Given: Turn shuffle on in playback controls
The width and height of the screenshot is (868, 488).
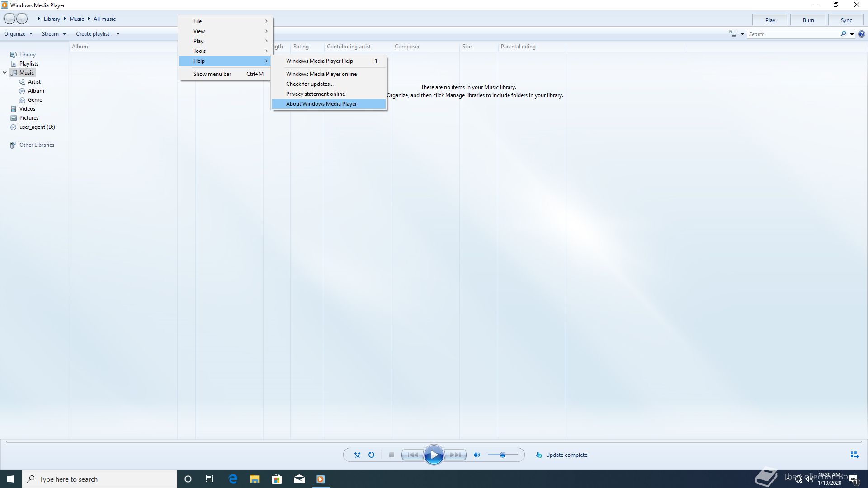Looking at the screenshot, I should pos(357,455).
